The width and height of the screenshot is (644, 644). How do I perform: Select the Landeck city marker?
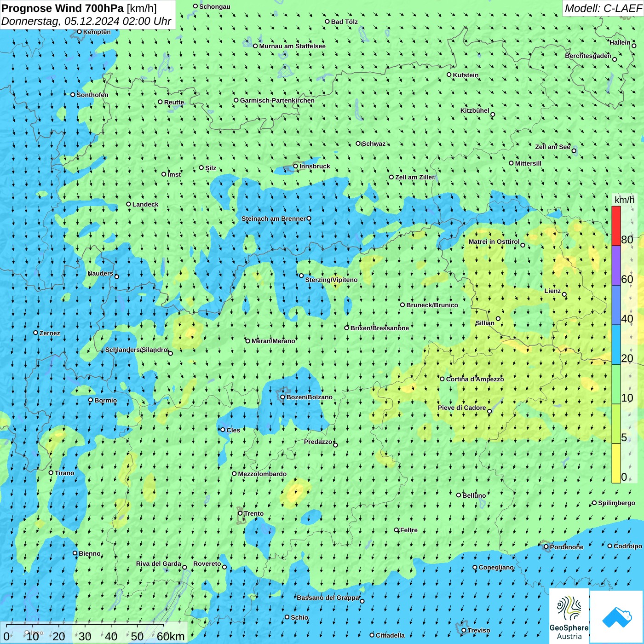pos(129,204)
